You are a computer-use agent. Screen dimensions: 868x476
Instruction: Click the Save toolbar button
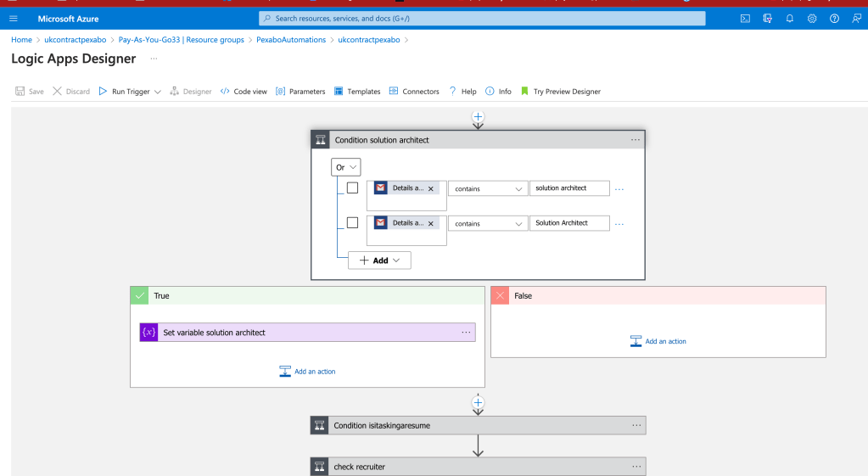[x=30, y=92]
